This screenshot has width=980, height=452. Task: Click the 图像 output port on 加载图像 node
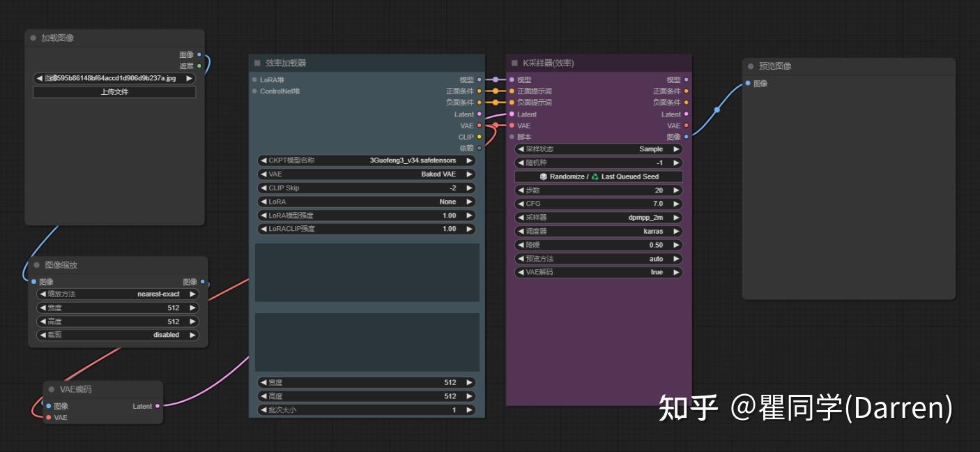point(200,54)
